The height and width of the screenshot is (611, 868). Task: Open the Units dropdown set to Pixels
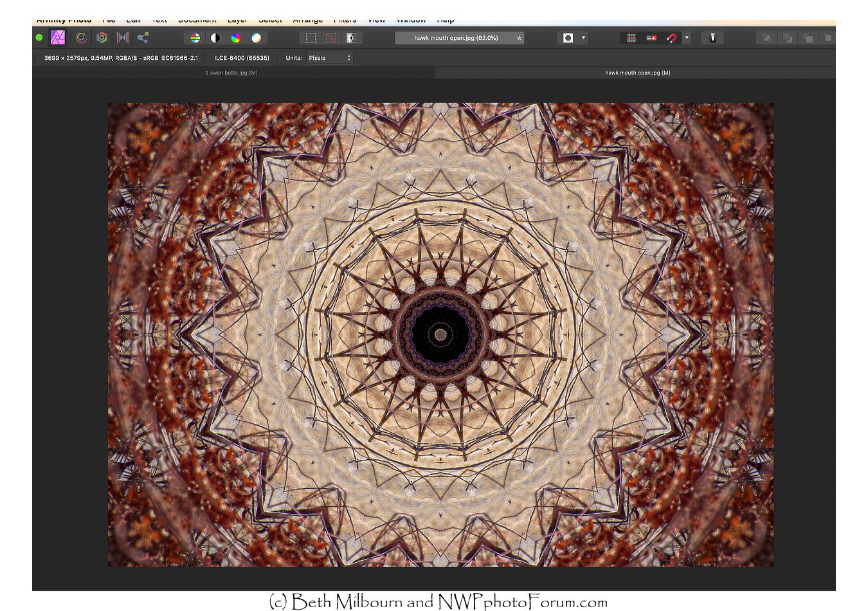(330, 58)
